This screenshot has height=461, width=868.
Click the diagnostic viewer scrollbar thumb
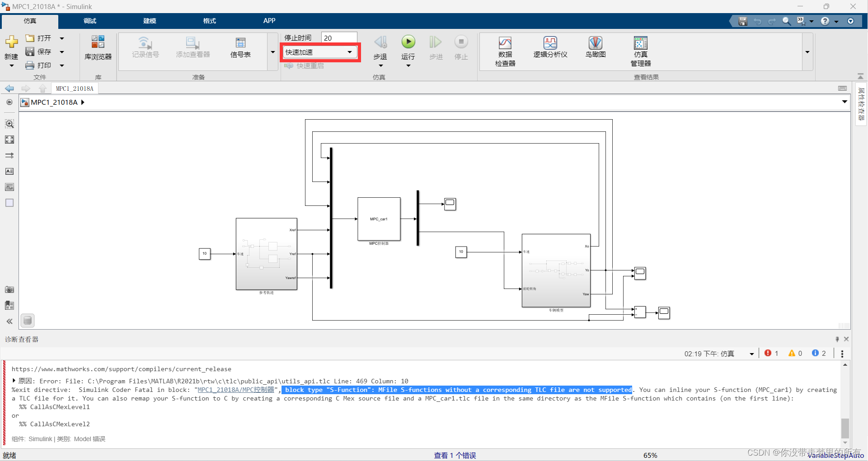(x=845, y=428)
